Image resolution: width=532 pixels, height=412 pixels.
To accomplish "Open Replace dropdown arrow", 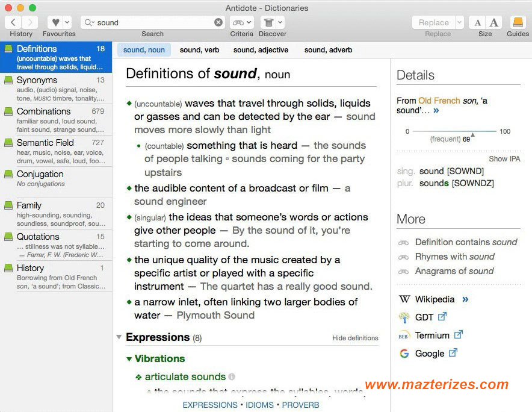I will [459, 22].
